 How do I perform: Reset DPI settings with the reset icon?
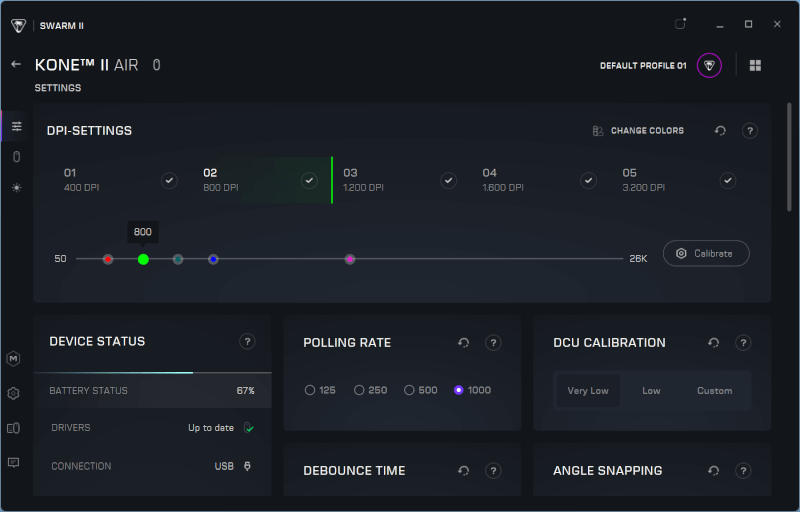(720, 131)
